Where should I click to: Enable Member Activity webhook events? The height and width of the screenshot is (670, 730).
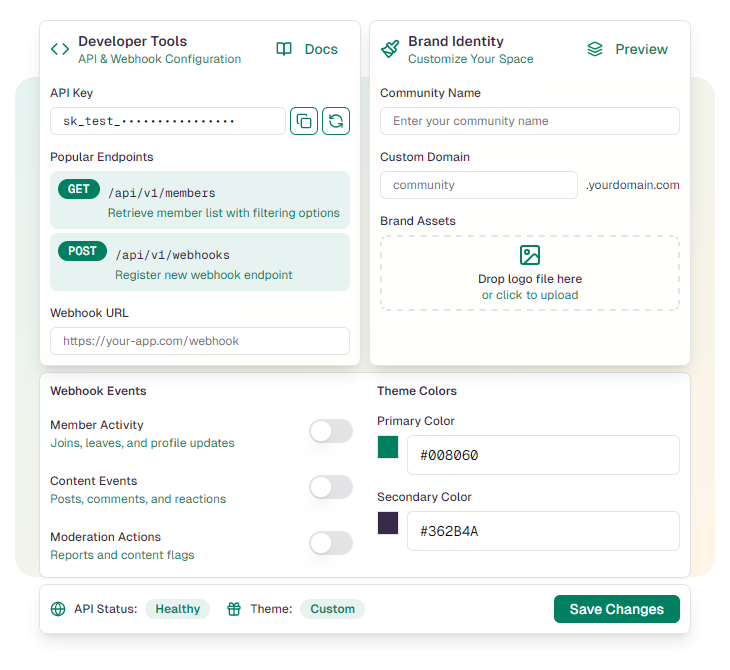331,431
